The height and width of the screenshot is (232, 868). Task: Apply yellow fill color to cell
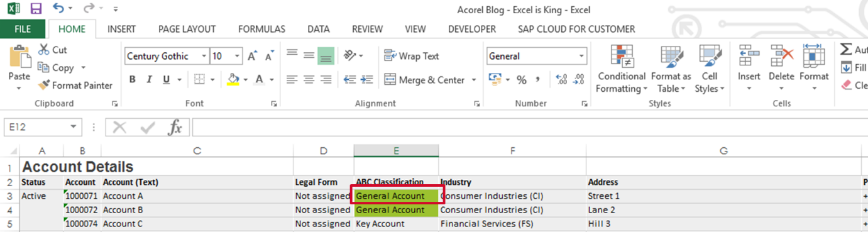(x=233, y=79)
